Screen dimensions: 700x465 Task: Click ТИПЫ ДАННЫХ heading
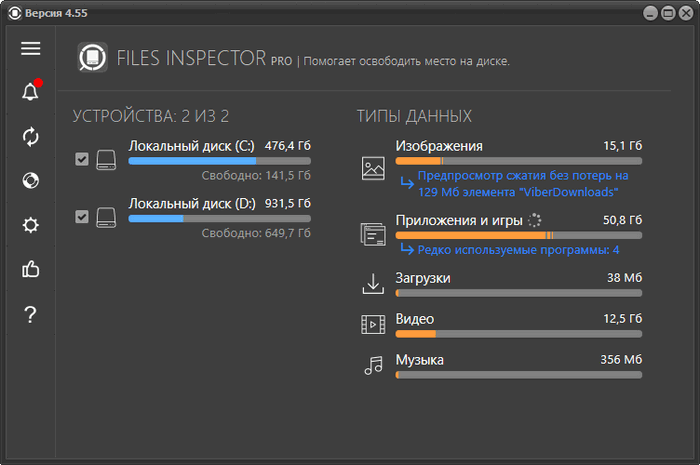(414, 116)
